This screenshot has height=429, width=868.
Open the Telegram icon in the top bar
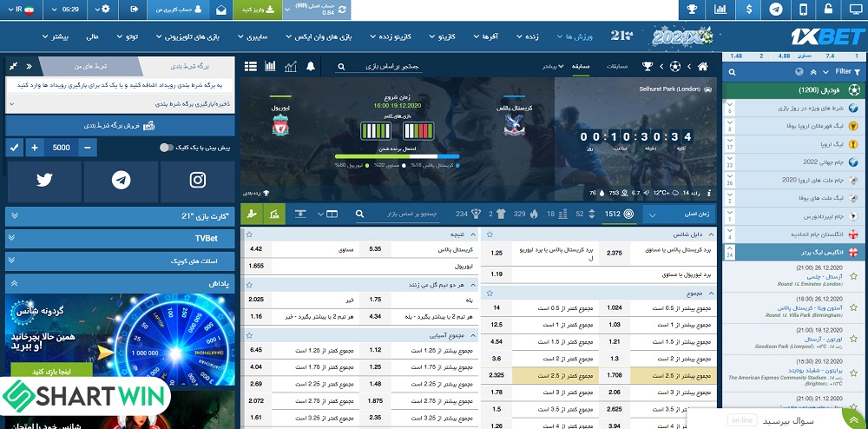point(775,10)
